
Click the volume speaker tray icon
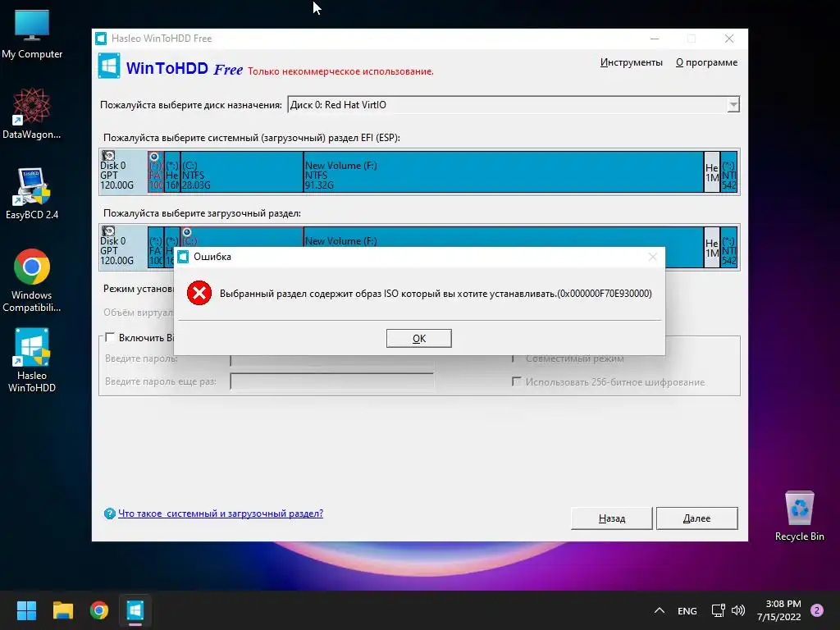tap(738, 610)
